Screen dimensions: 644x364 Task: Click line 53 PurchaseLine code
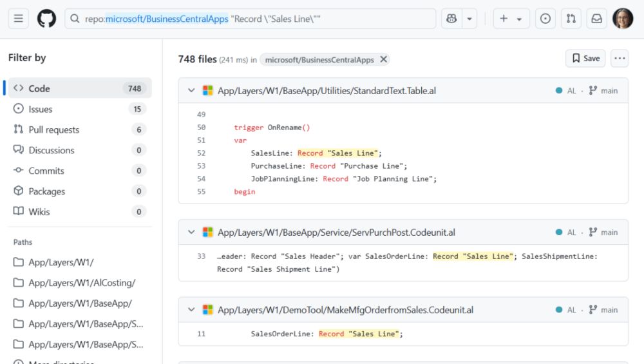329,166
